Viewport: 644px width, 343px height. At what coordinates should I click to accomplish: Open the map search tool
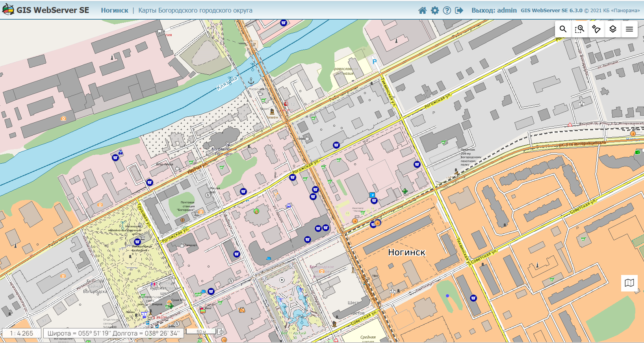tap(563, 29)
